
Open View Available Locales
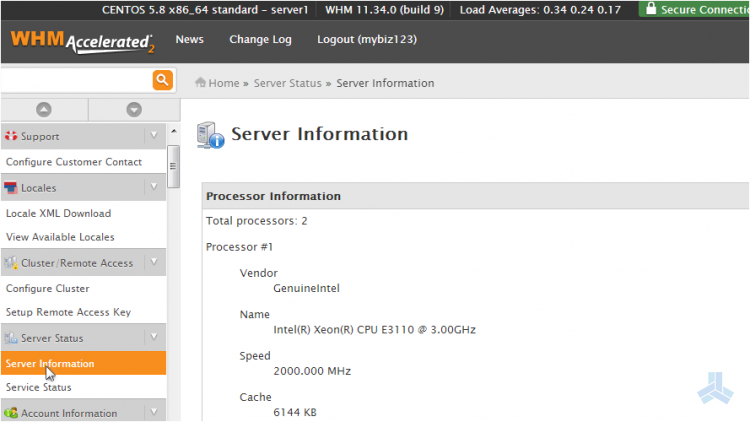pyautogui.click(x=60, y=237)
